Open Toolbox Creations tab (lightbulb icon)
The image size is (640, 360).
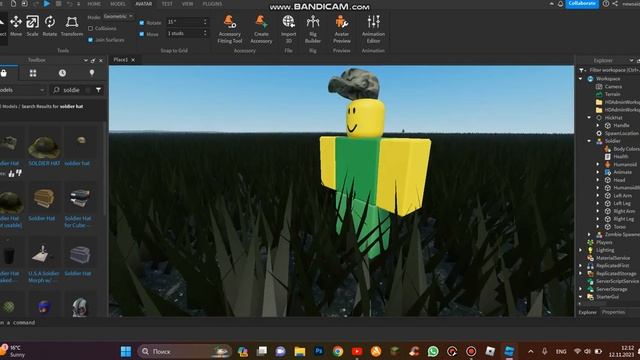tap(92, 73)
